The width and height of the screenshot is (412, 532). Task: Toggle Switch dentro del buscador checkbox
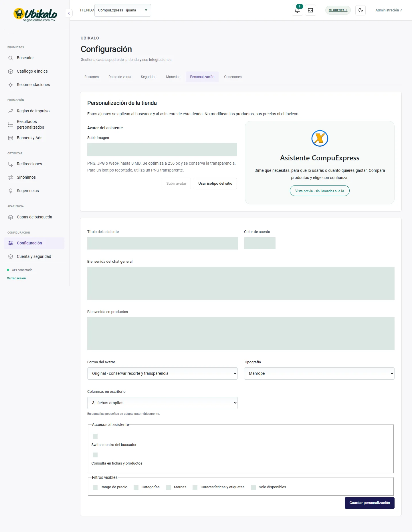[95, 436]
